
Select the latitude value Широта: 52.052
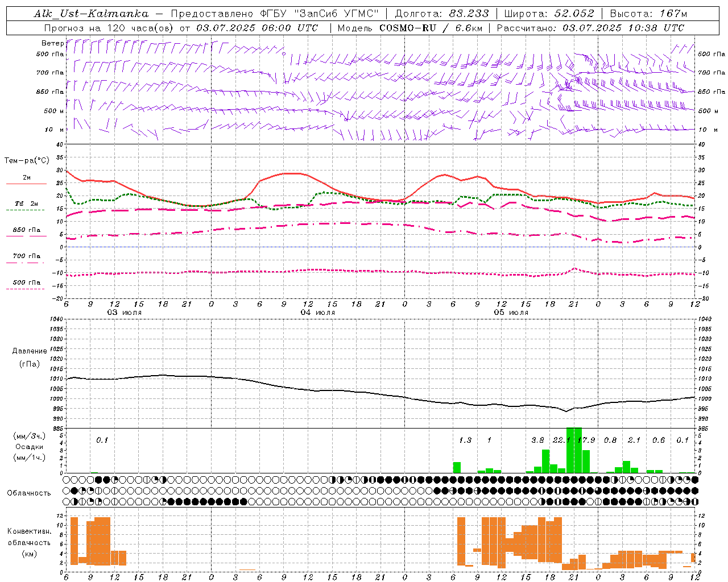549,14
